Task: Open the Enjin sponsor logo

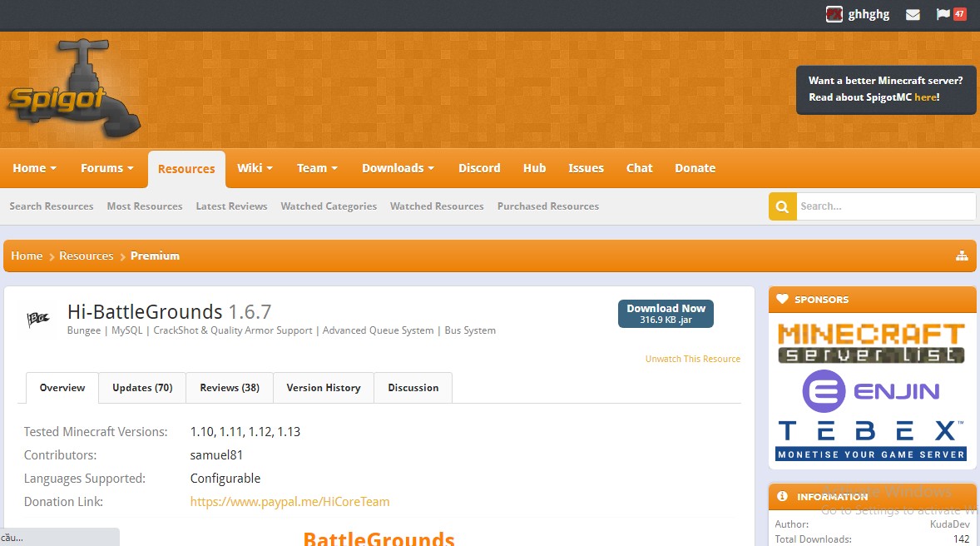Action: pyautogui.click(x=871, y=391)
